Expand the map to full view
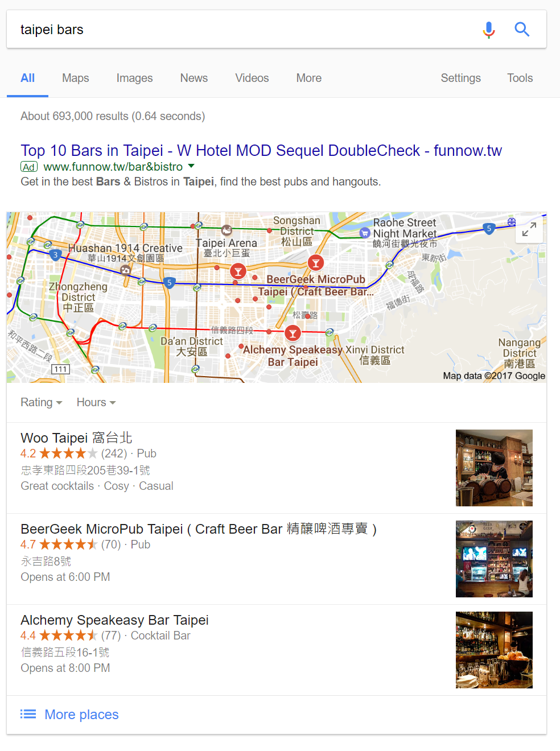The height and width of the screenshot is (751, 560). [x=529, y=230]
